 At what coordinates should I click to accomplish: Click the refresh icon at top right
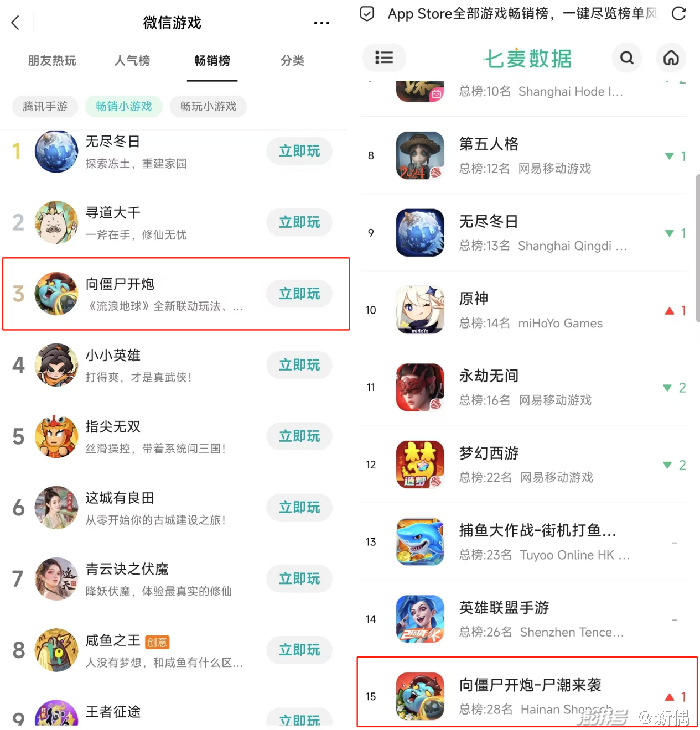pyautogui.click(x=678, y=13)
